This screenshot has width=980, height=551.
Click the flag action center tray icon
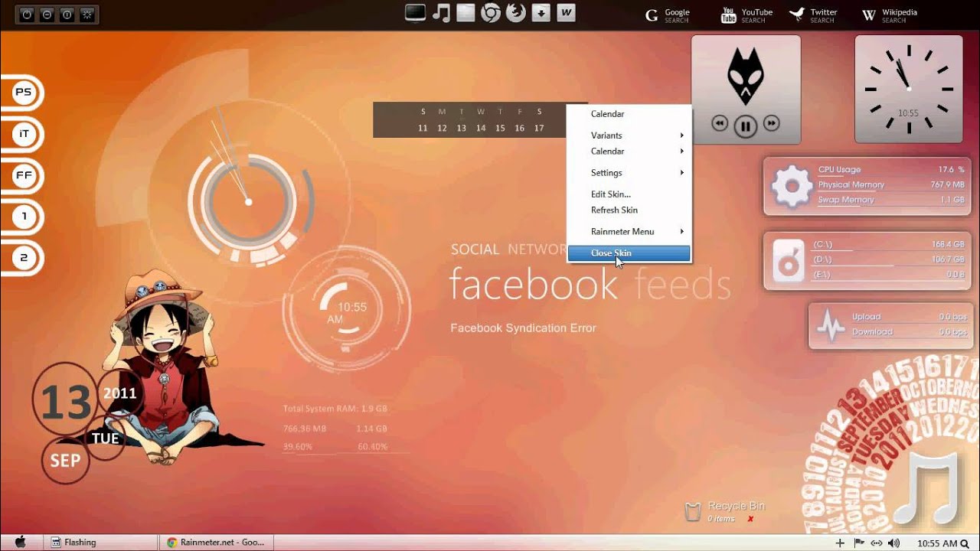(859, 543)
